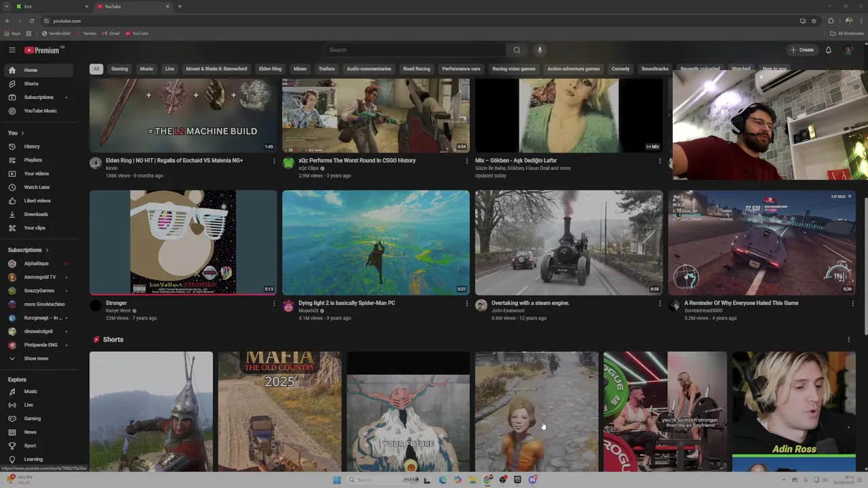Open Kurzgesagt channel subscription

pyautogui.click(x=37, y=318)
